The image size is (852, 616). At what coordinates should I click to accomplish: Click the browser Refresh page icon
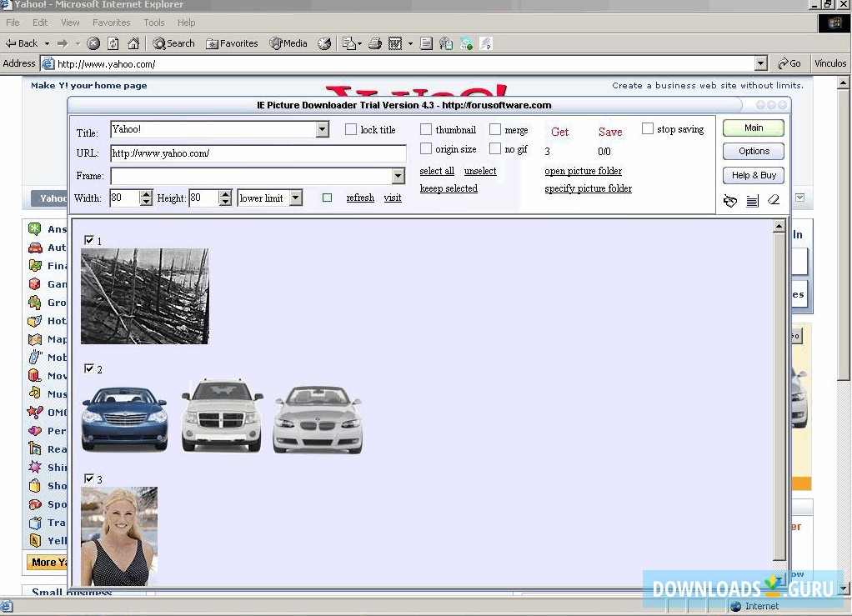pyautogui.click(x=113, y=43)
